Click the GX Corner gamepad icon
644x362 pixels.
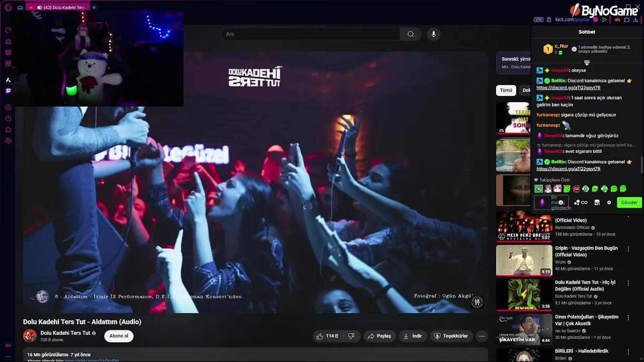(20, 8)
